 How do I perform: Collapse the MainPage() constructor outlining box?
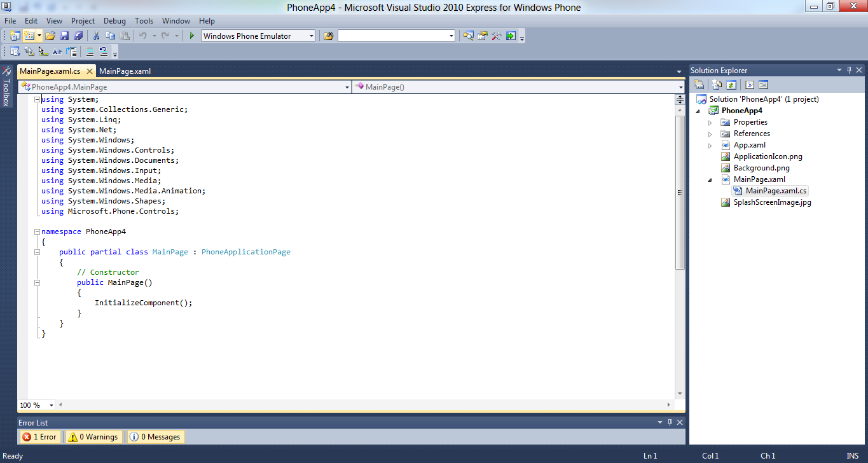click(x=37, y=282)
